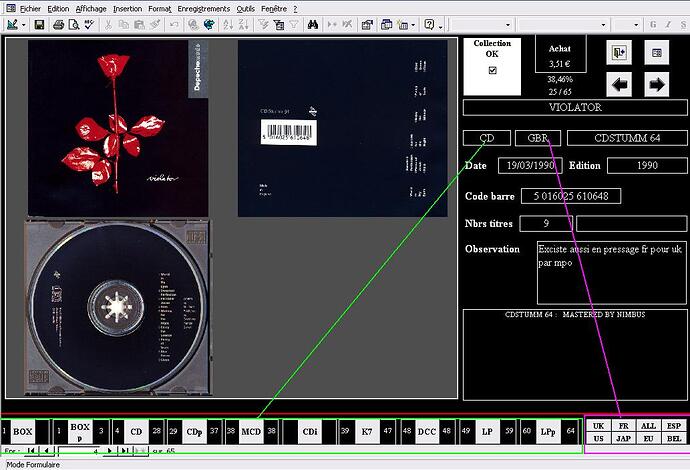Open Print Preview from the toolbar
This screenshot has width=690, height=470.
[x=73, y=25]
